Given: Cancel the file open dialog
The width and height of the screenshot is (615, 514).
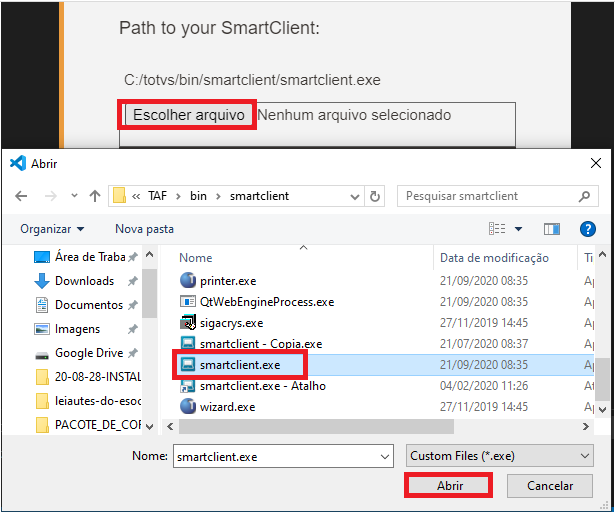Looking at the screenshot, I should 549,486.
